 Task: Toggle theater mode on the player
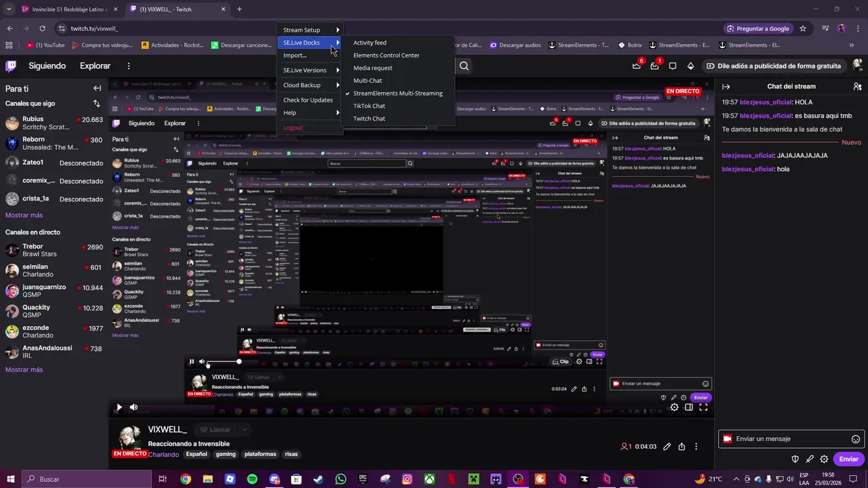[689, 407]
